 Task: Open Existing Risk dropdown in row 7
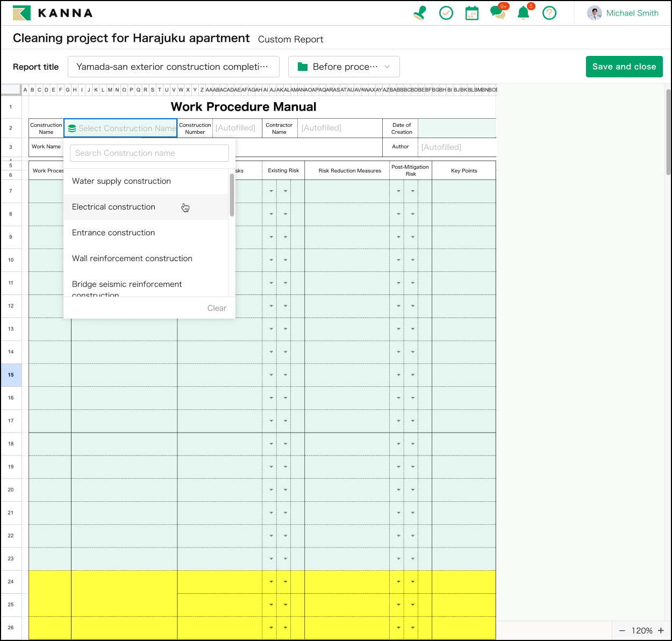[271, 191]
